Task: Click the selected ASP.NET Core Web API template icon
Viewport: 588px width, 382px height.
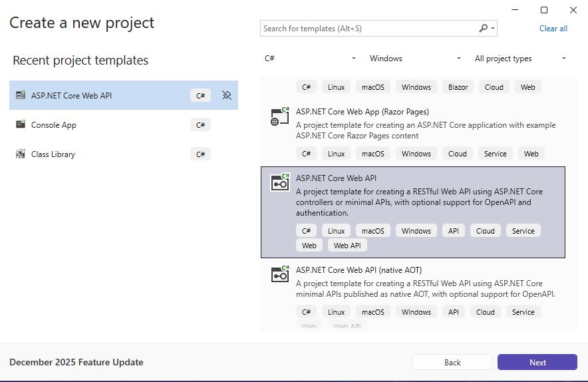Action: [x=280, y=182]
